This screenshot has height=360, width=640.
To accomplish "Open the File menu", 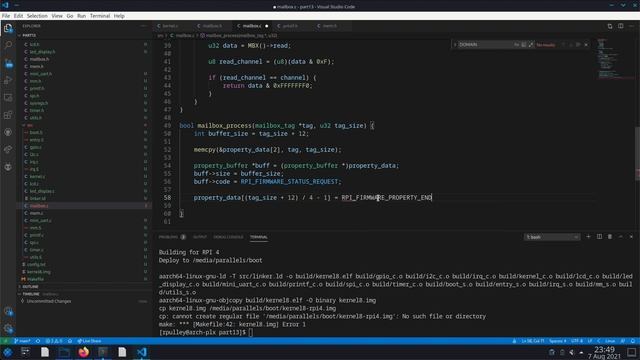I will [x=6, y=16].
